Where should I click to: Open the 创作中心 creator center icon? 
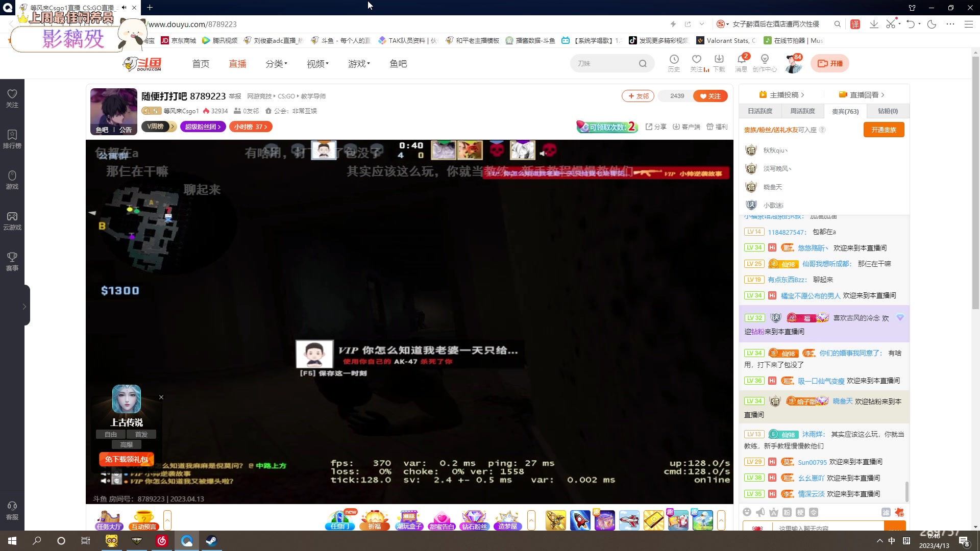tap(764, 63)
